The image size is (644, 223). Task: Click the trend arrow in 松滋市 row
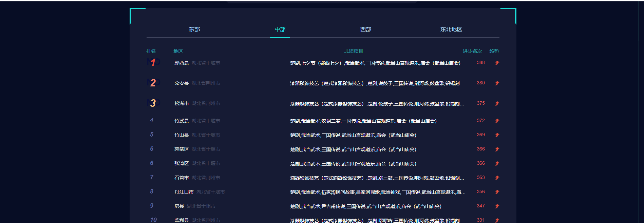point(497,103)
